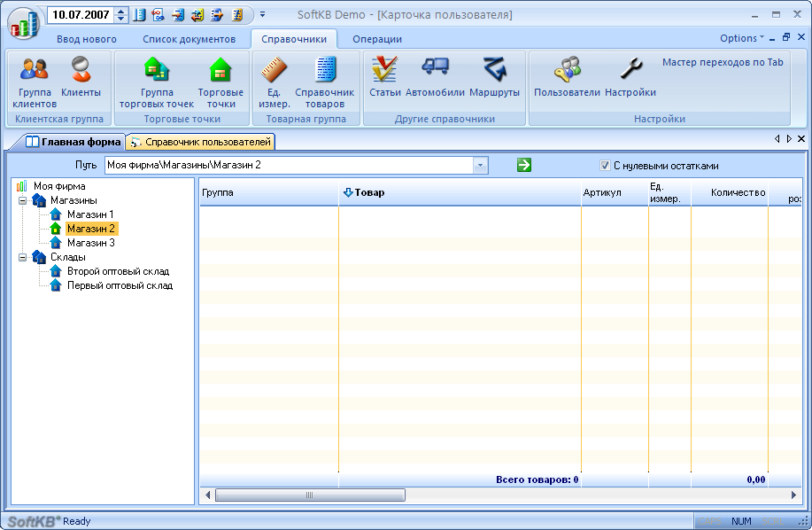The width and height of the screenshot is (812, 530).
Task: Close the current document tab
Action: click(801, 139)
